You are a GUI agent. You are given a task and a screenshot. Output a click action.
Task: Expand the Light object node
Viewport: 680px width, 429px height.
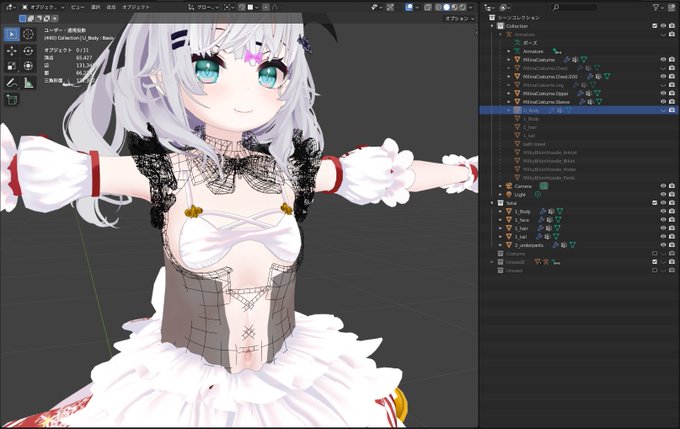click(500, 195)
